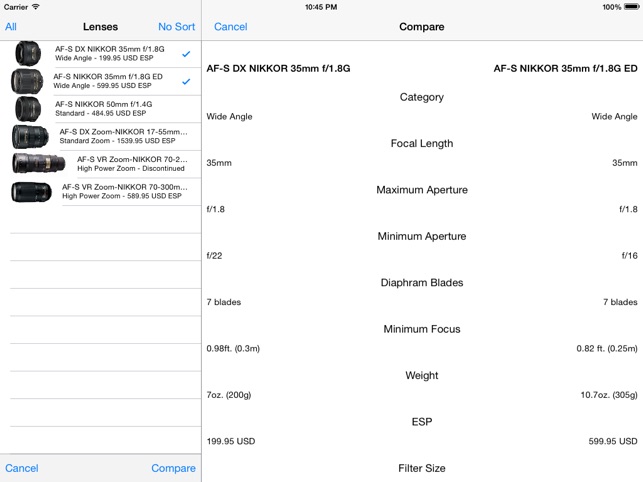Image resolution: width=643 pixels, height=482 pixels.
Task: Tap the discontinued 70-2... zoom lens image
Action: coord(39,163)
